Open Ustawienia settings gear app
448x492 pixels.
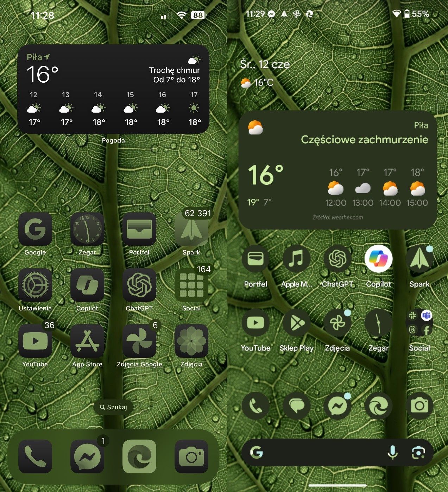point(35,285)
